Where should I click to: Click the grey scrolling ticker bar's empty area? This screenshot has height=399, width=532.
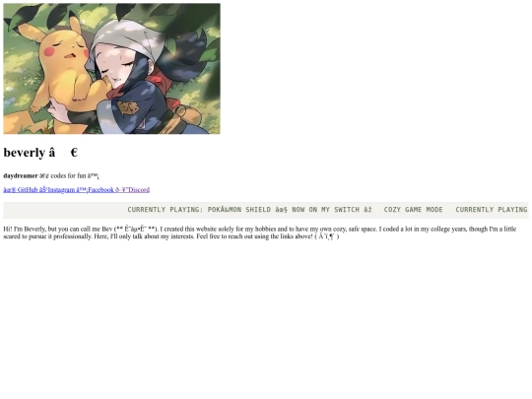(64, 210)
